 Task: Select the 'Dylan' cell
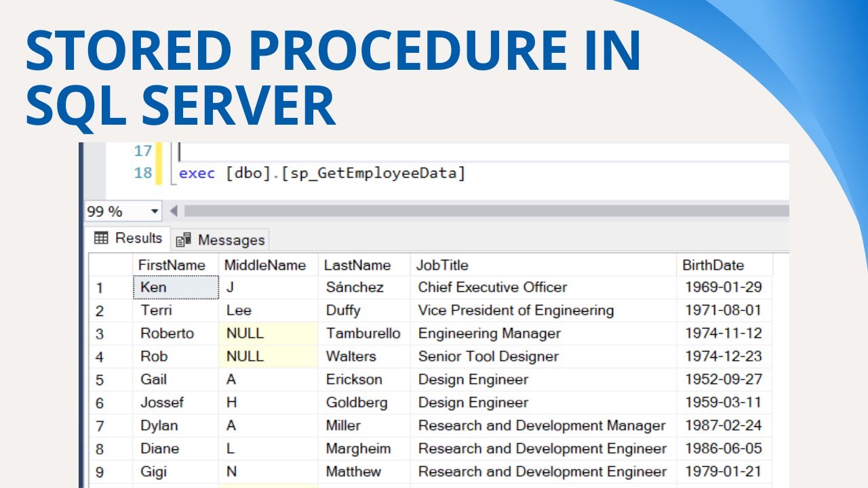(176, 426)
